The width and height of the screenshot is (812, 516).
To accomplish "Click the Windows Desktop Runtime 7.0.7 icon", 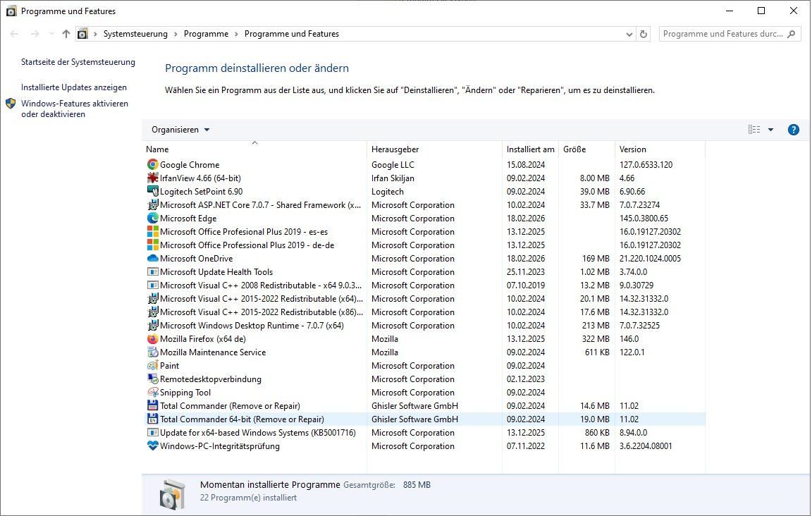I will click(153, 326).
